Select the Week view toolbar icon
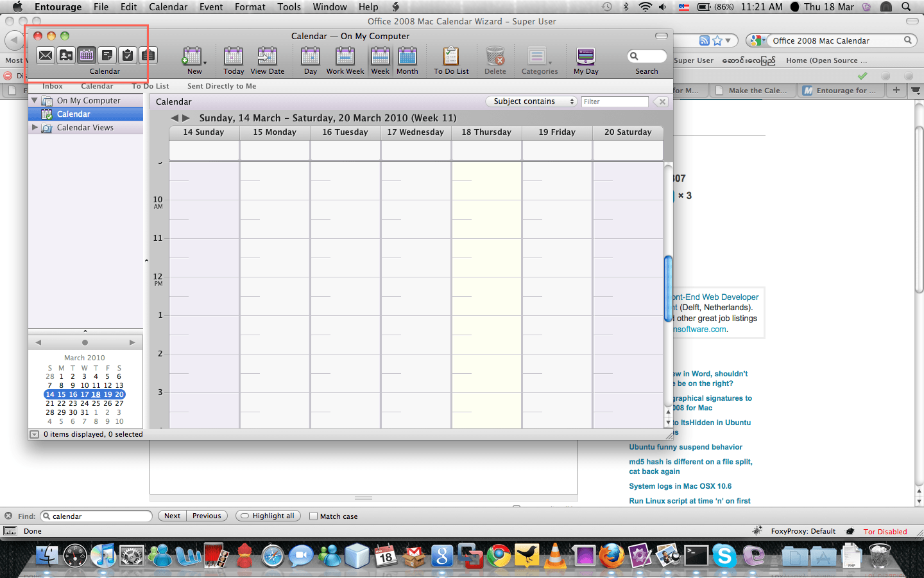Screen dimensions: 924x578 [x=381, y=57]
